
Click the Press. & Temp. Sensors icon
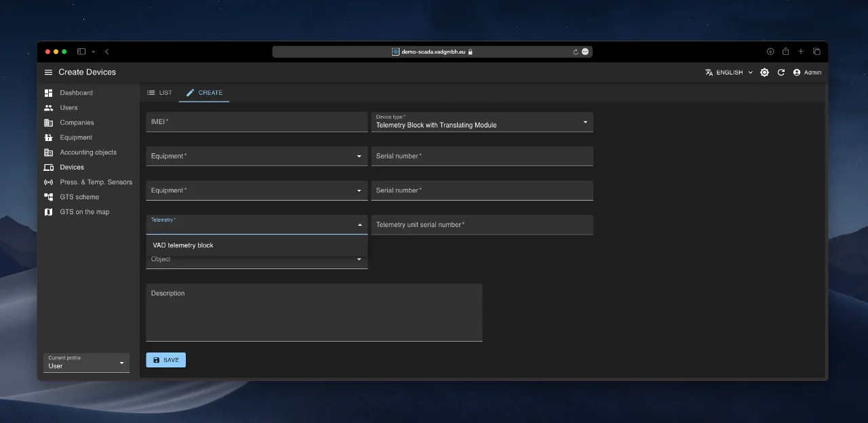(48, 182)
